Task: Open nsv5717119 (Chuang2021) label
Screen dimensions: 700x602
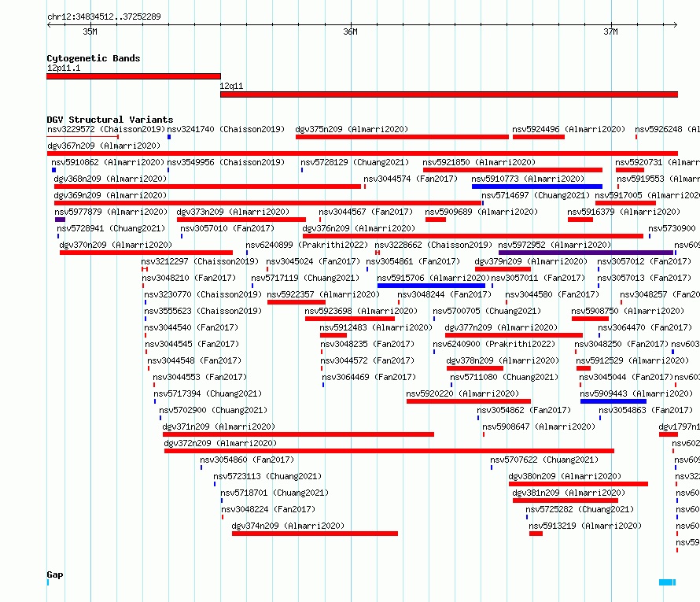Action: (x=305, y=278)
